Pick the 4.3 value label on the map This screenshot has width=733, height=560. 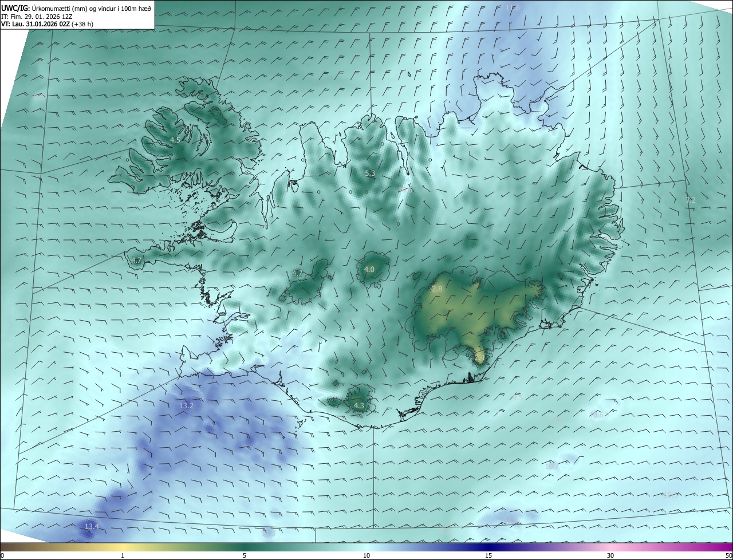coord(359,406)
